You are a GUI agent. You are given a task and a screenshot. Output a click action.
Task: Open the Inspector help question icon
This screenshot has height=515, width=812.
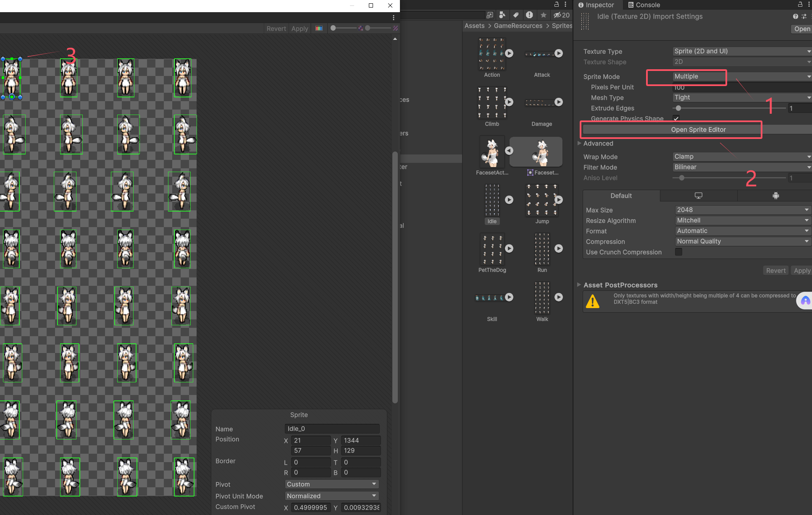795,16
